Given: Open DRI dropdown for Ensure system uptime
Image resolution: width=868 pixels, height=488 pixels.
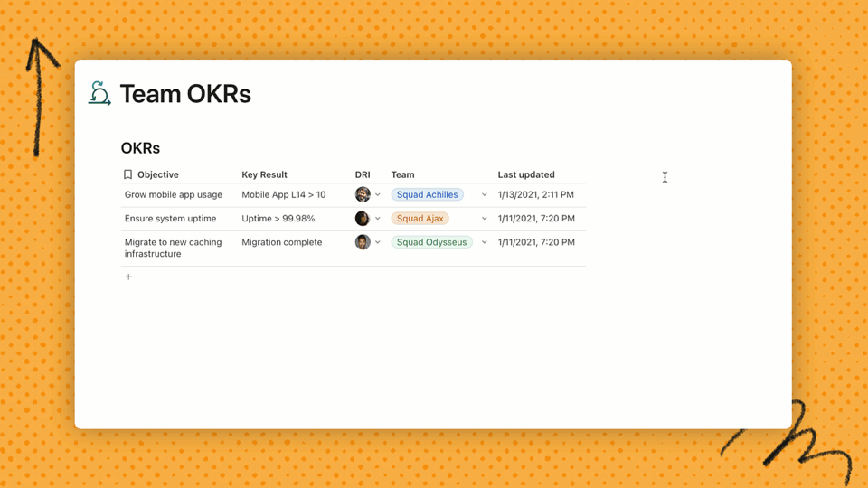Looking at the screenshot, I should [378, 219].
